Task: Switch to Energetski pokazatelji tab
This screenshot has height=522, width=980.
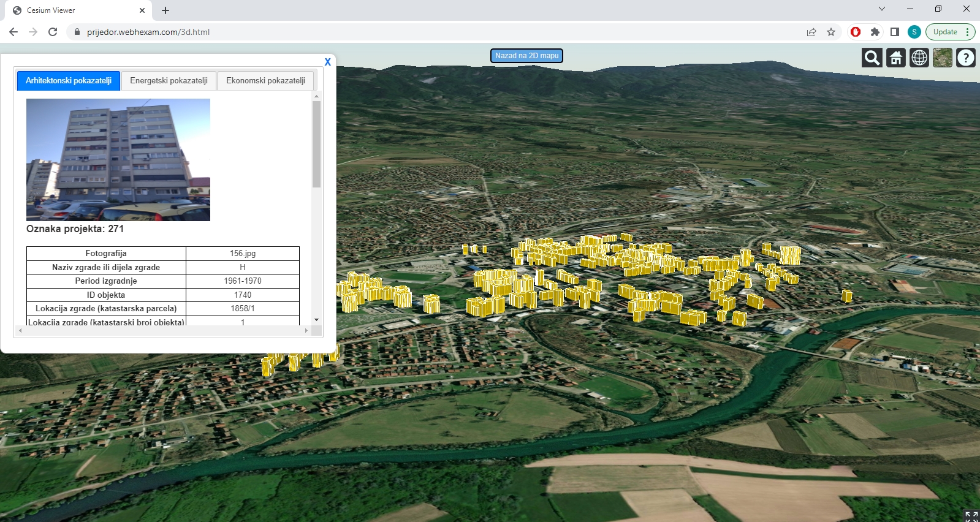Action: 169,81
